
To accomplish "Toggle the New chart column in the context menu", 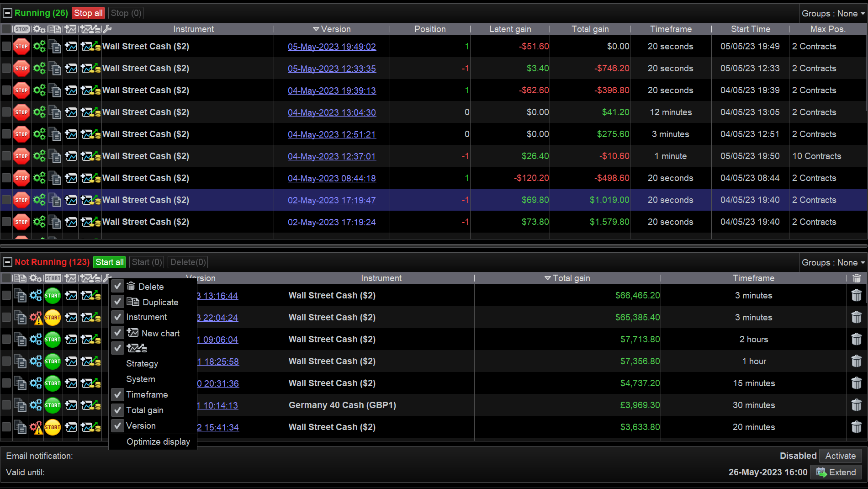I will pyautogui.click(x=153, y=333).
